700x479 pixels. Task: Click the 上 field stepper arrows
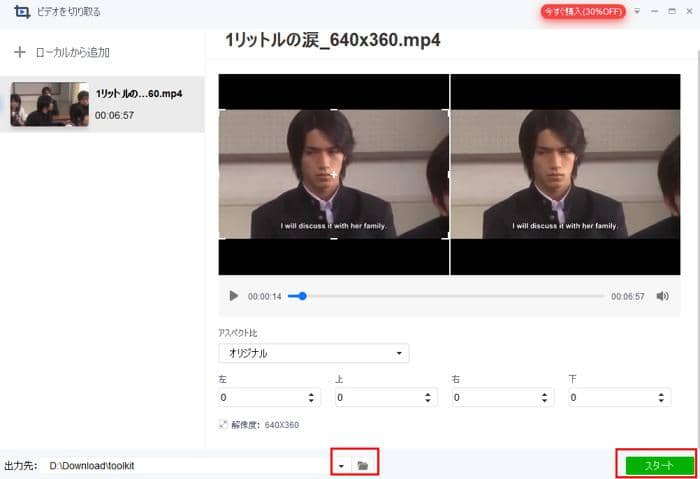[428, 397]
